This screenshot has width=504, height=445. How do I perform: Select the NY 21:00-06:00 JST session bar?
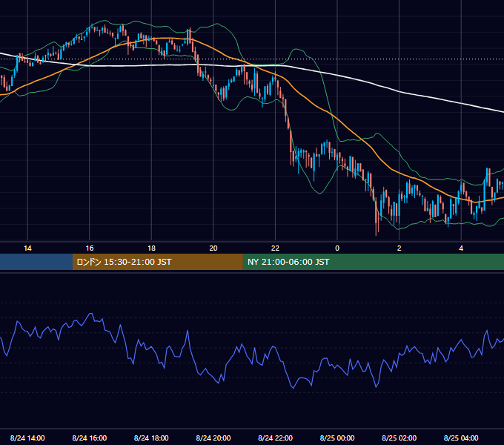(373, 262)
